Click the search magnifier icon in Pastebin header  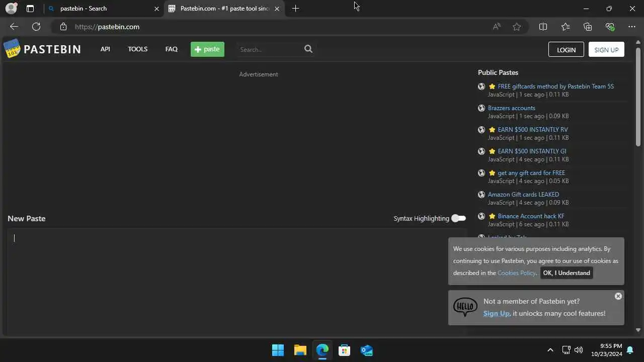pos(308,49)
